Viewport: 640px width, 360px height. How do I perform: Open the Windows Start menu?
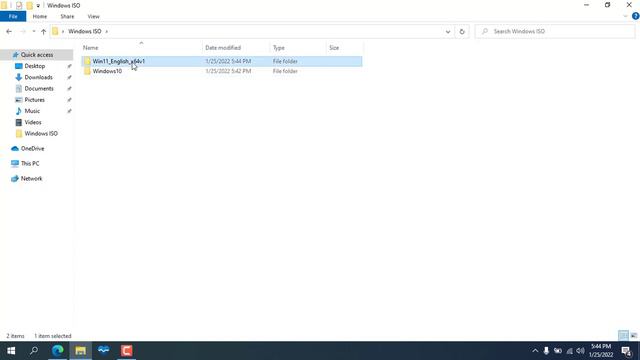pyautogui.click(x=11, y=351)
